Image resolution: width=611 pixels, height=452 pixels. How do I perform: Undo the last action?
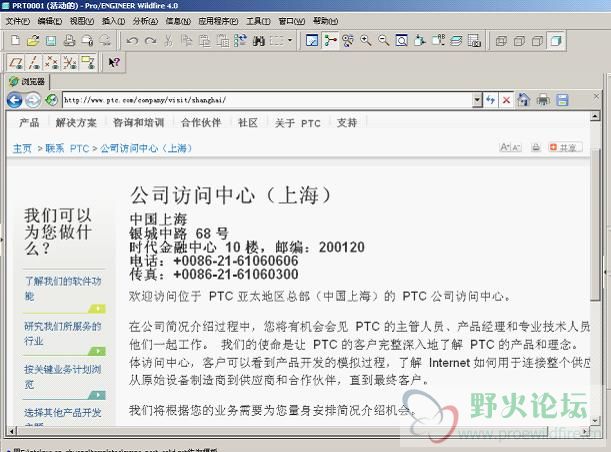click(132, 41)
